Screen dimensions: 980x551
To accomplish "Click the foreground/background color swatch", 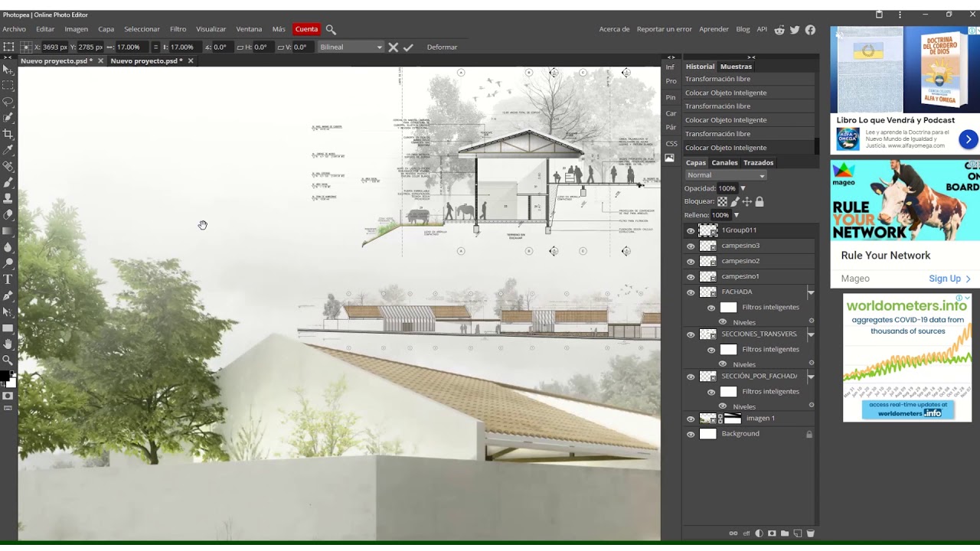I will tap(8, 378).
